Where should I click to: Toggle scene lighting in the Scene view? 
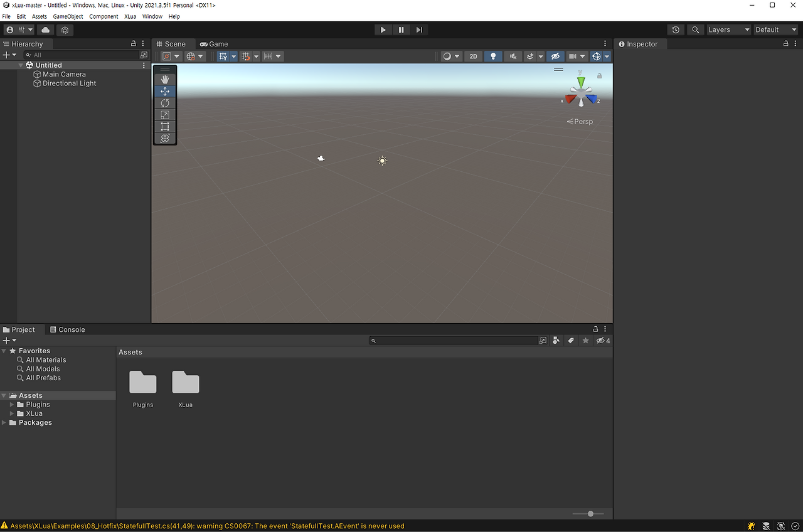pyautogui.click(x=493, y=56)
